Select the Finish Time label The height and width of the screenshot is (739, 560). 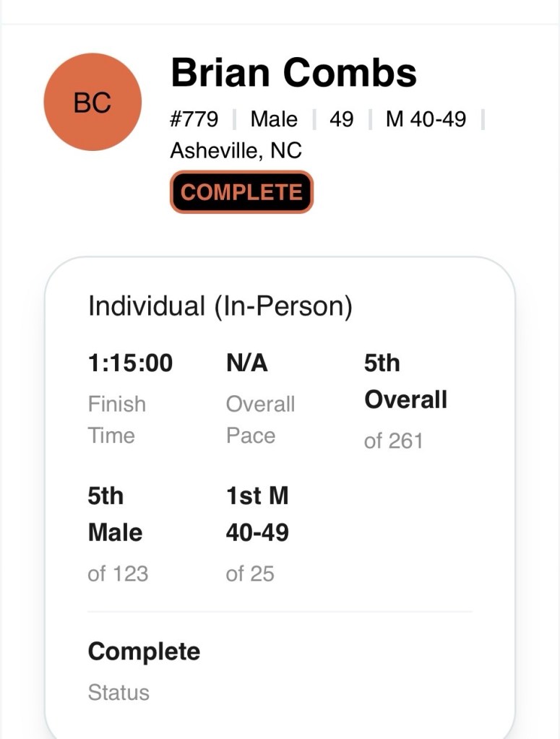(117, 420)
